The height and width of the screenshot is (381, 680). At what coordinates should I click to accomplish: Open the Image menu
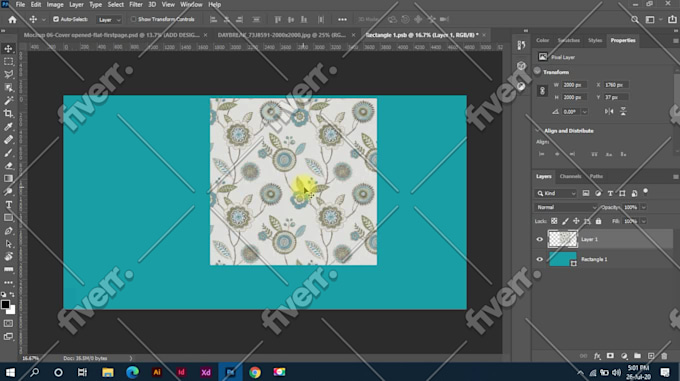coord(55,5)
